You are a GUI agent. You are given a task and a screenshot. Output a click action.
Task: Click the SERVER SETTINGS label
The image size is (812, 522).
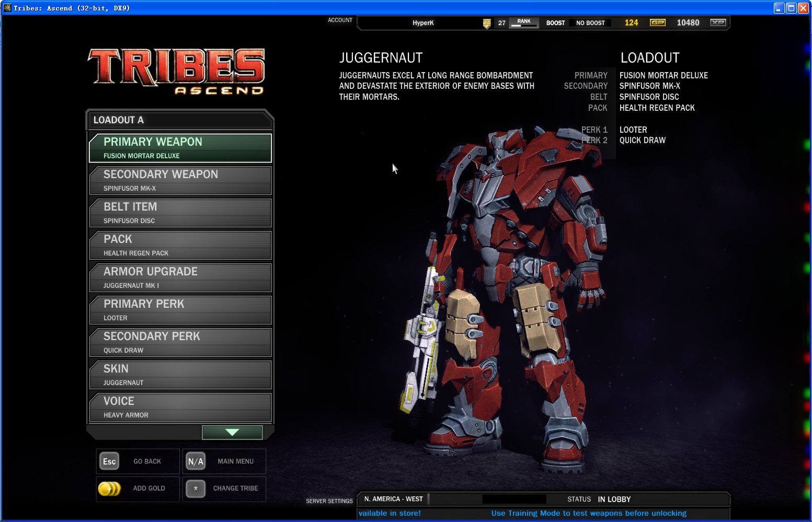click(x=329, y=501)
